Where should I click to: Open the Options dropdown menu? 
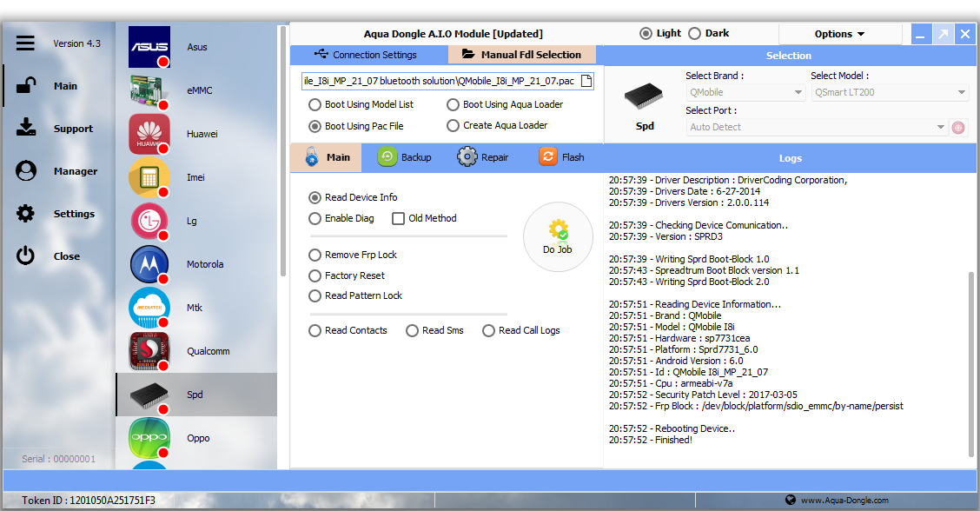[x=839, y=34]
